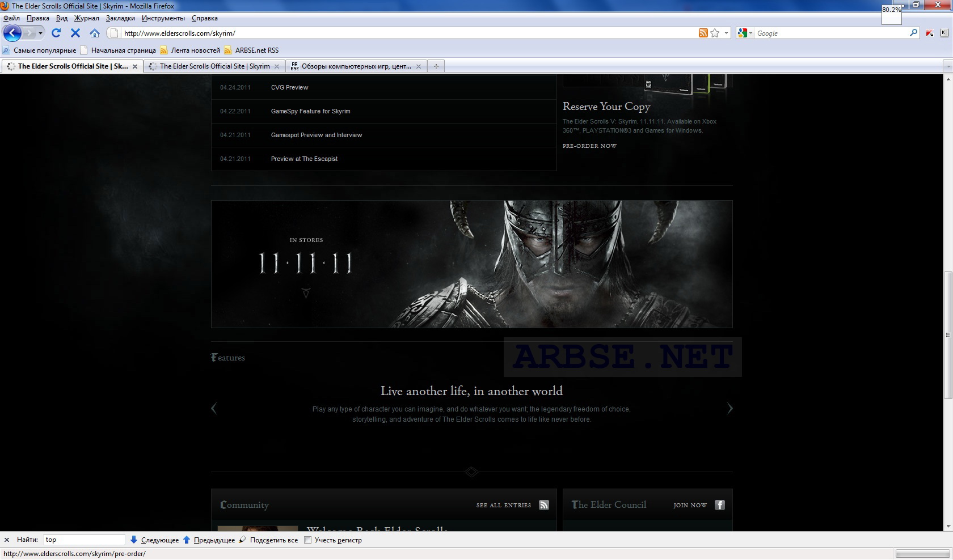Click the scrollbar up arrow

(948, 79)
